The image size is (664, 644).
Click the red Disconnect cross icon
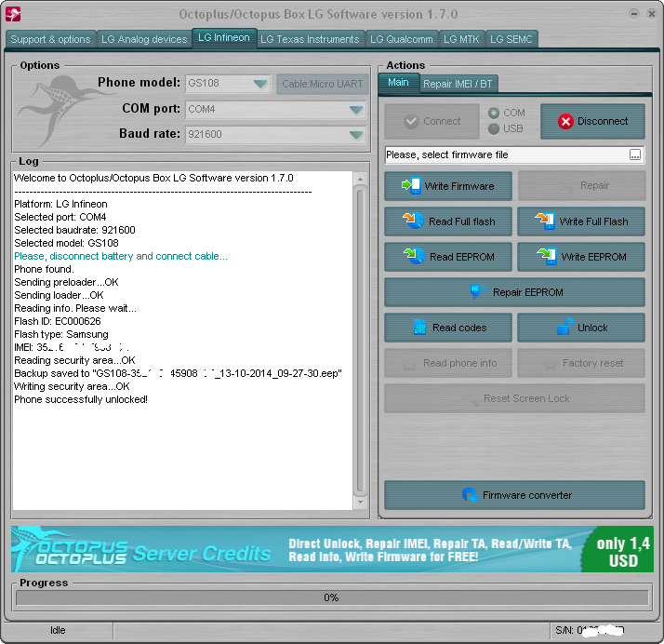point(565,121)
